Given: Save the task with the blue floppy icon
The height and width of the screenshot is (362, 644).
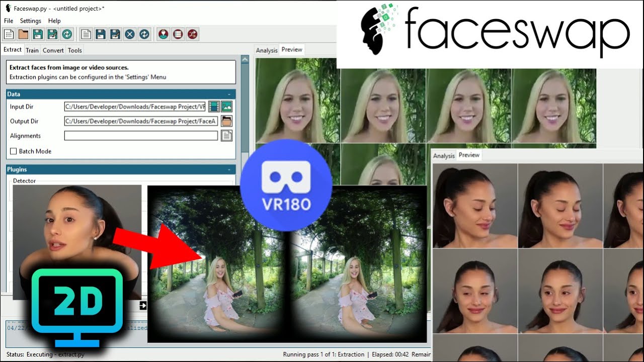Looking at the screenshot, I should point(101,34).
